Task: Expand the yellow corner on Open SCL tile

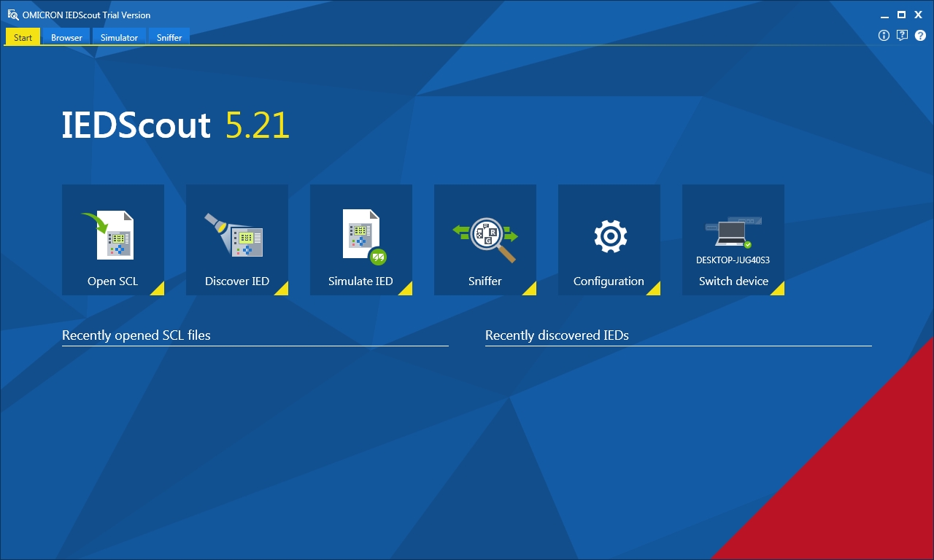Action: coord(158,289)
